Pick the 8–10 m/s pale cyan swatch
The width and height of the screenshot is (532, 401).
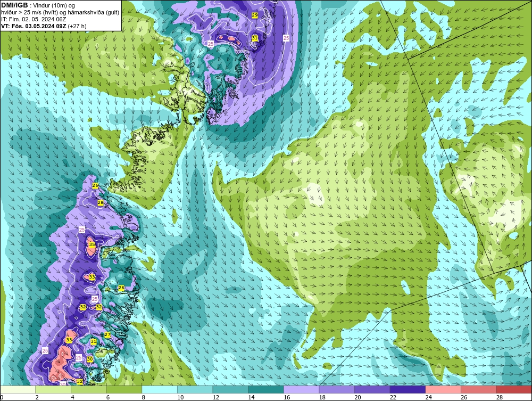coord(160,389)
